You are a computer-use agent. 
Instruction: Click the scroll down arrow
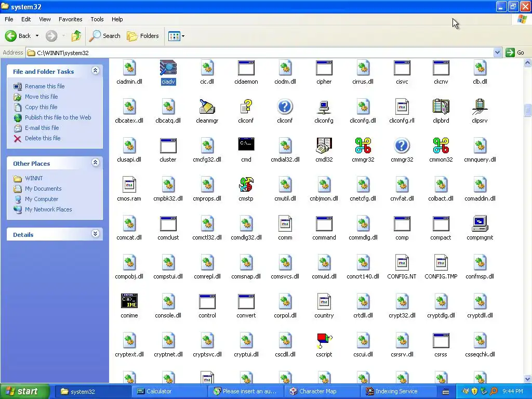click(x=528, y=379)
